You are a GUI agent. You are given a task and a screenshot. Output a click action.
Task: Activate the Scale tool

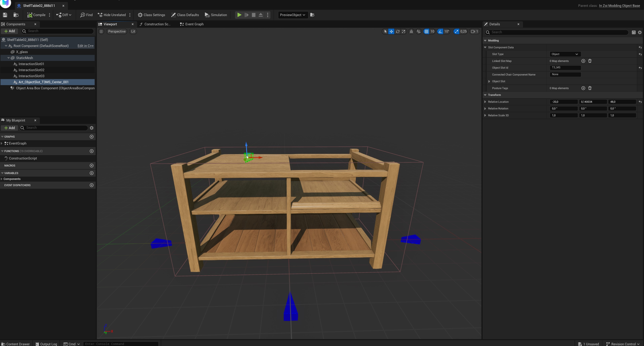pyautogui.click(x=403, y=31)
